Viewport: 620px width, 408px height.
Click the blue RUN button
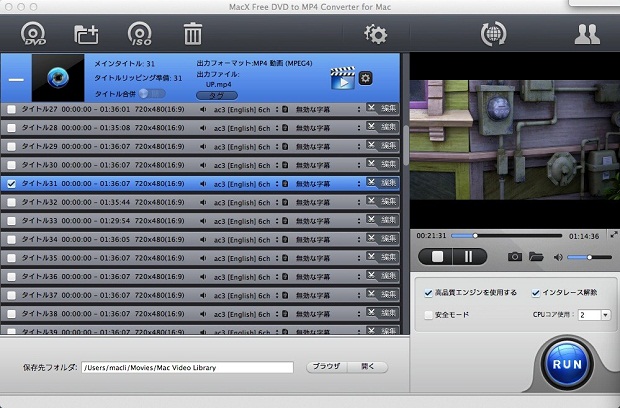pos(567,364)
